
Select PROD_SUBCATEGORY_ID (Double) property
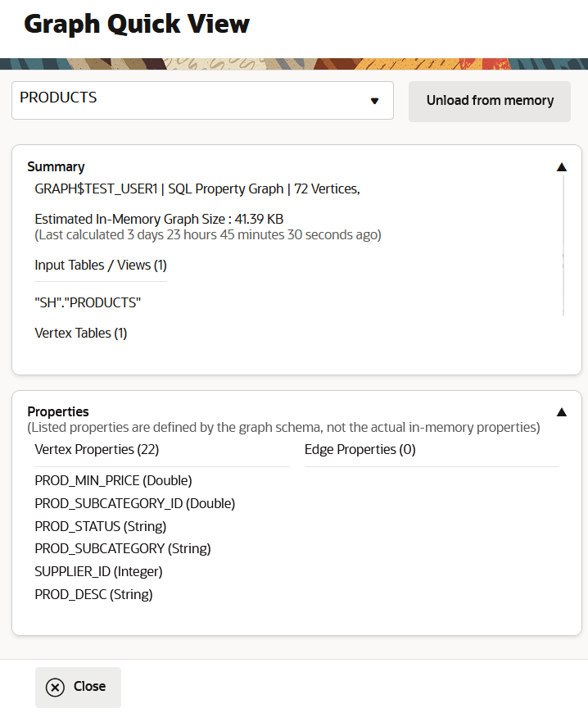[x=134, y=503]
